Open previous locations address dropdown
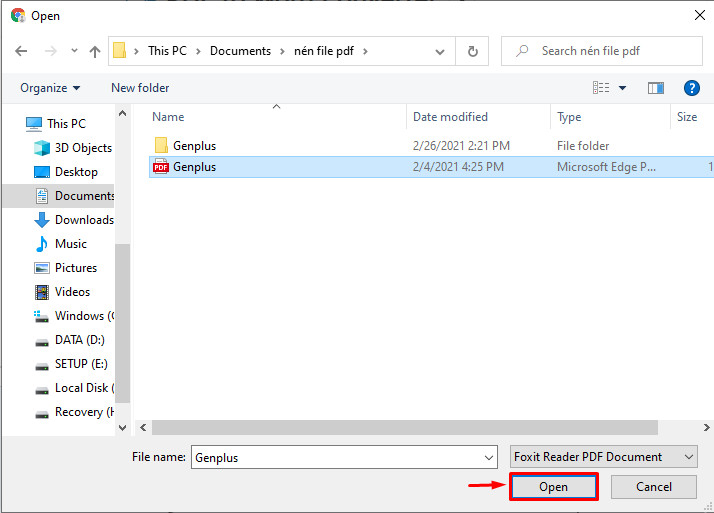This screenshot has width=714, height=513. 440,51
